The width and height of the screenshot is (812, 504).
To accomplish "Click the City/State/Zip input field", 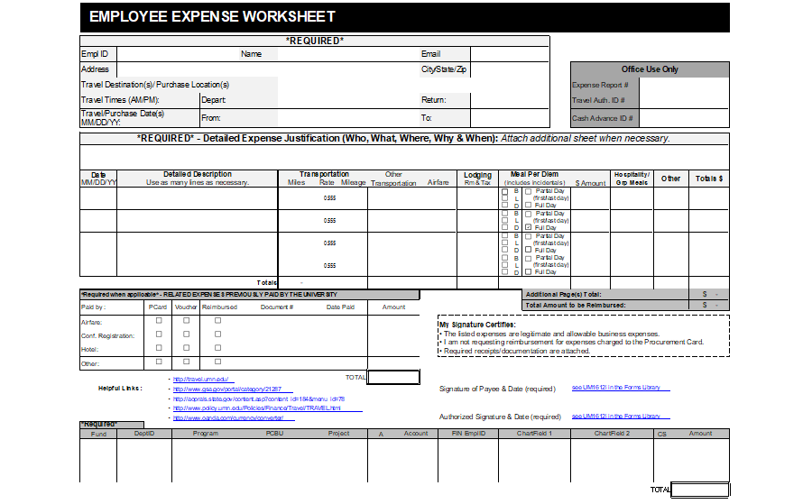I will coord(510,69).
